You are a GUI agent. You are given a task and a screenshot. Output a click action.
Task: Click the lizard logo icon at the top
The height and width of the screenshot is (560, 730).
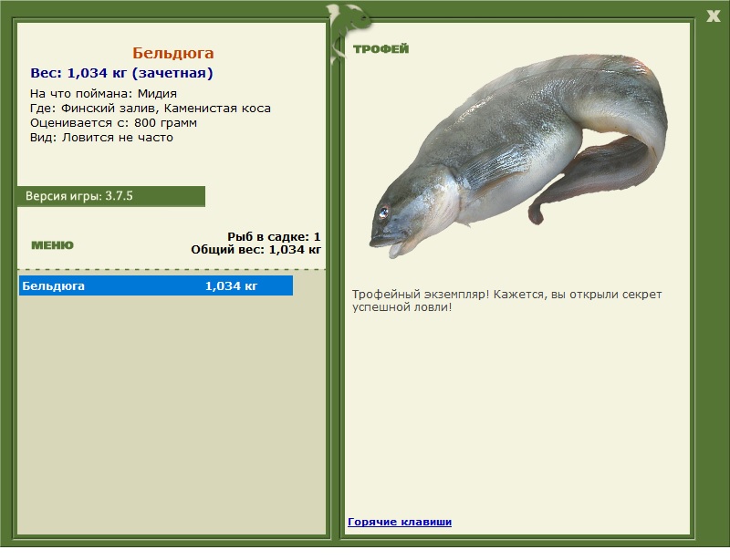coord(349,33)
